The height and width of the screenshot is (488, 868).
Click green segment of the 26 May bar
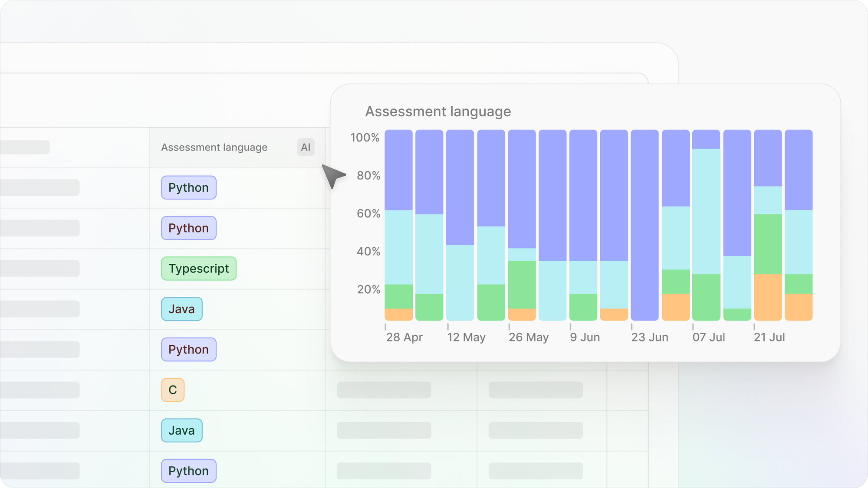(522, 284)
